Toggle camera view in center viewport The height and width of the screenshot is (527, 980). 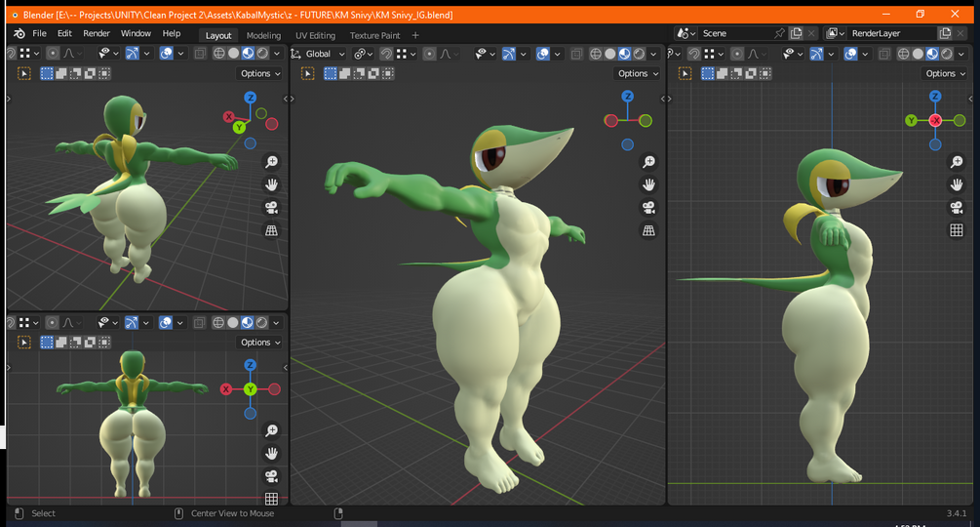[x=648, y=208]
